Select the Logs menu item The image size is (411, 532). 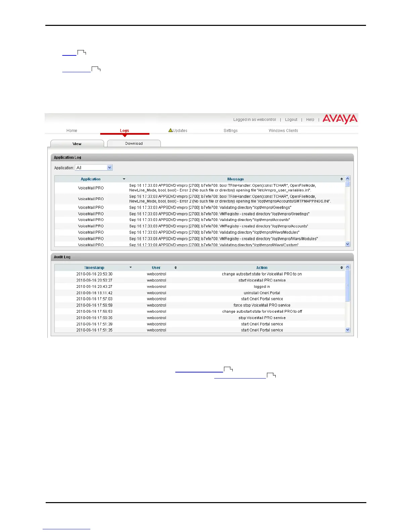(x=125, y=131)
